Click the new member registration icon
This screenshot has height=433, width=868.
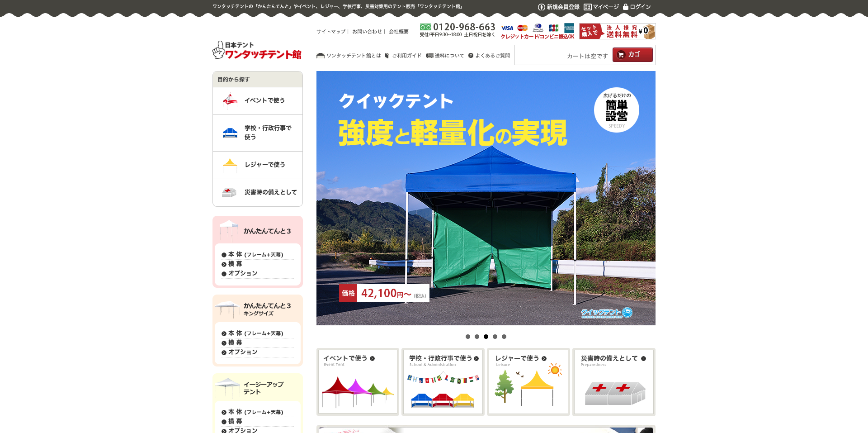coord(541,7)
